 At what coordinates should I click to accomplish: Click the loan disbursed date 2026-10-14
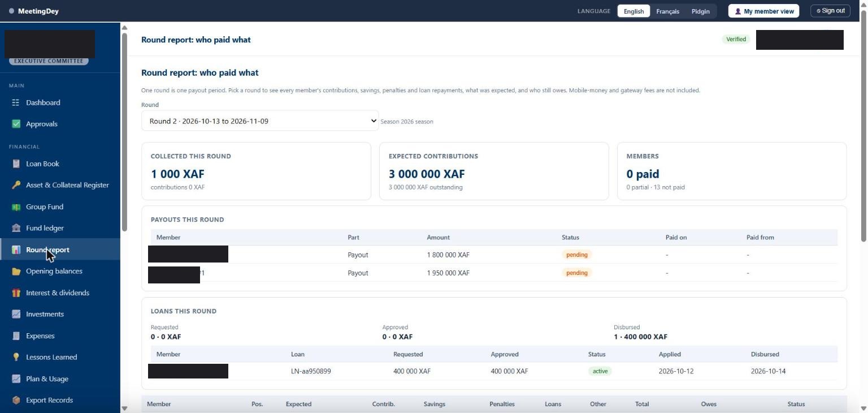768,371
